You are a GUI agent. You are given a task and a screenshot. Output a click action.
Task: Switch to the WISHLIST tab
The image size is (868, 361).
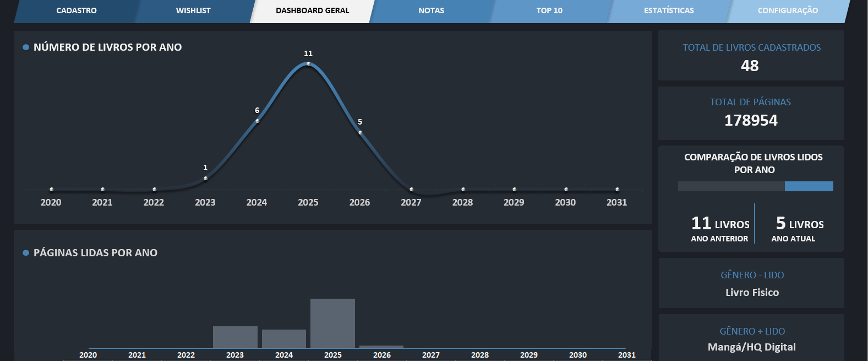click(193, 11)
